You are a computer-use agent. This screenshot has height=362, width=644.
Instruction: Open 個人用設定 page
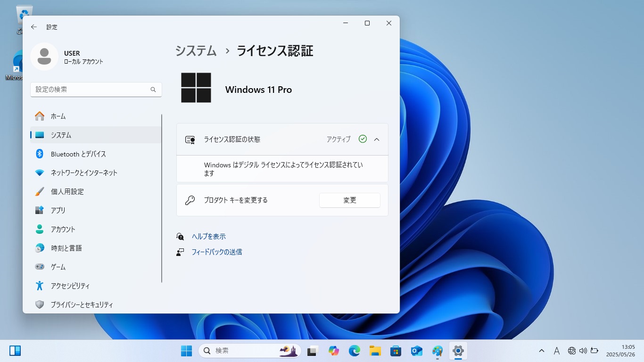tap(96, 191)
